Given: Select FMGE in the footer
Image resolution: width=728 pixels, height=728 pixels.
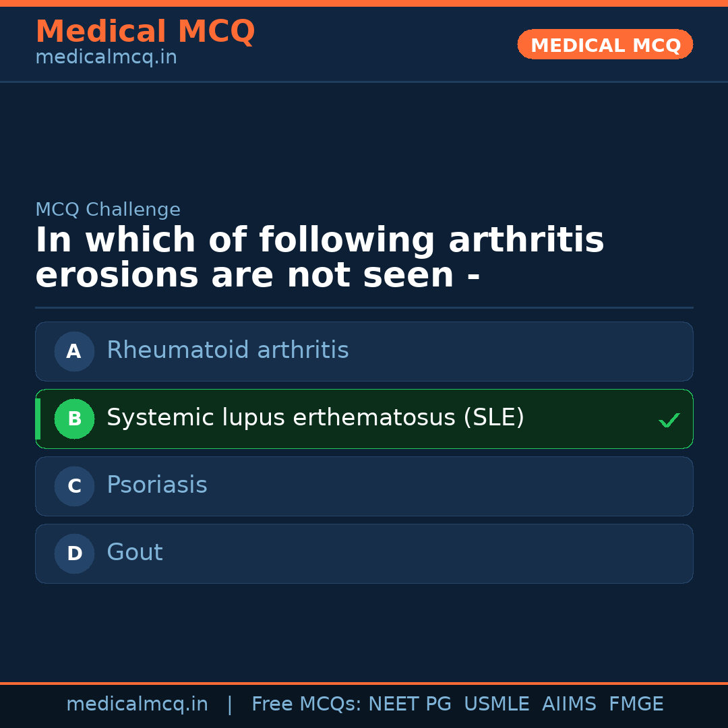Looking at the screenshot, I should tap(636, 704).
